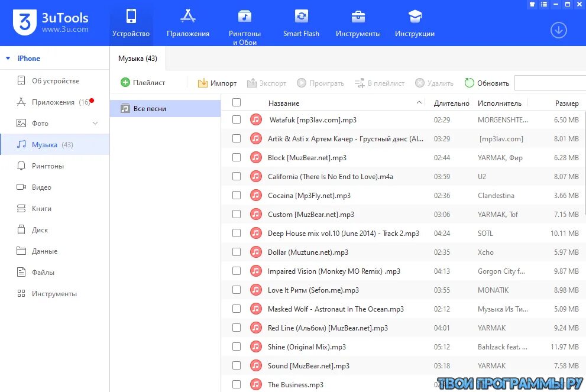Check the Love It Ритм checkbox
The width and height of the screenshot is (586, 392).
point(237,290)
